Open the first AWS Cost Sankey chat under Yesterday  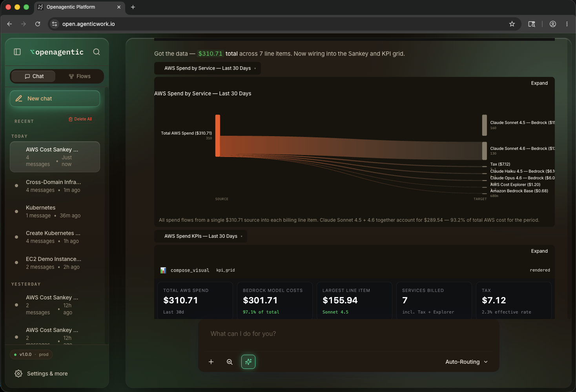pos(55,305)
